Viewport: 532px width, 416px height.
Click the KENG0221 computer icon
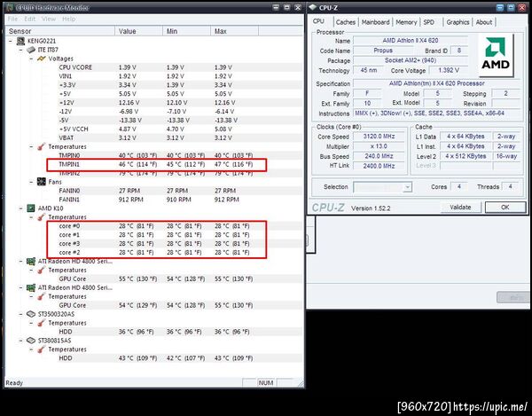tap(20, 41)
